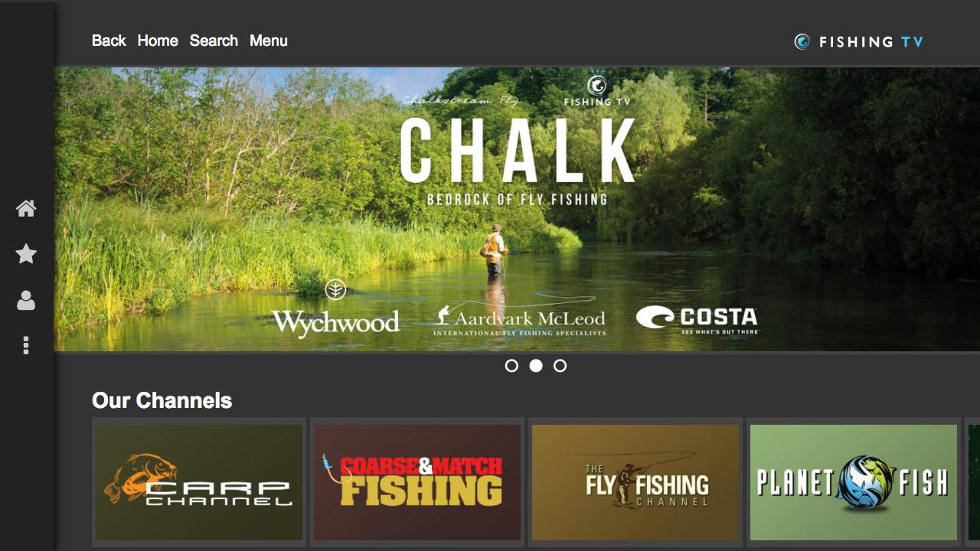Open The Fly Fishing Channel tile
The height and width of the screenshot is (551, 980).
635,482
